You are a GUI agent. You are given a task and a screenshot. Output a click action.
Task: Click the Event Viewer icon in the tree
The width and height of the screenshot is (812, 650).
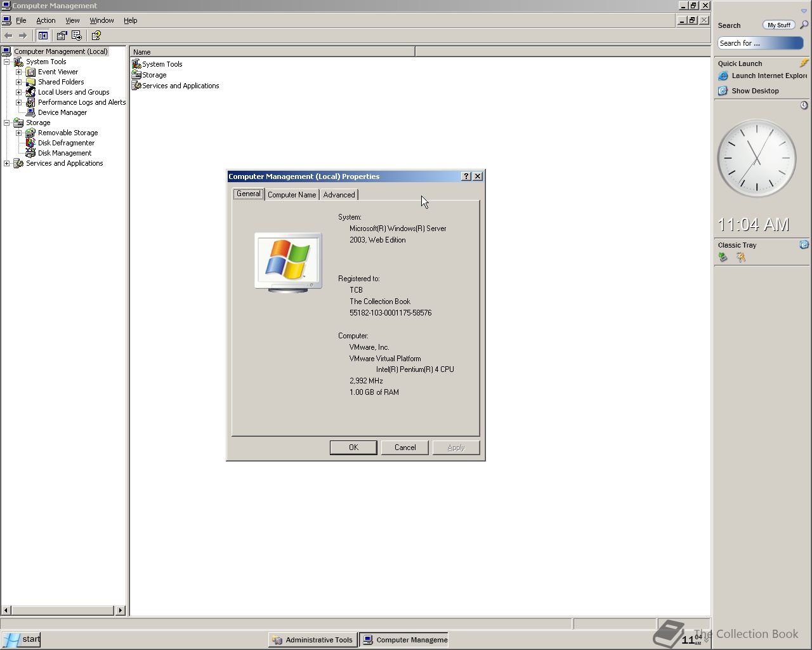[30, 72]
